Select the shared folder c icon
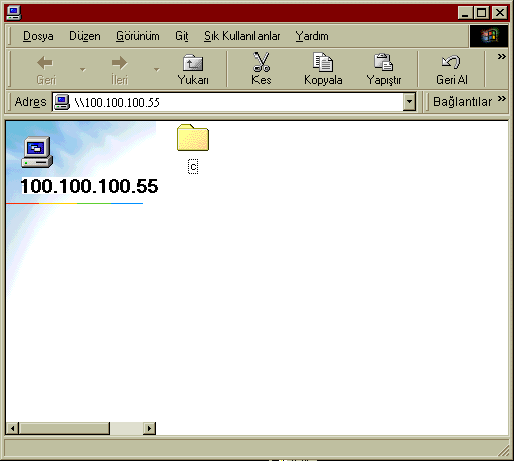Image resolution: width=514 pixels, height=461 pixels. (193, 137)
